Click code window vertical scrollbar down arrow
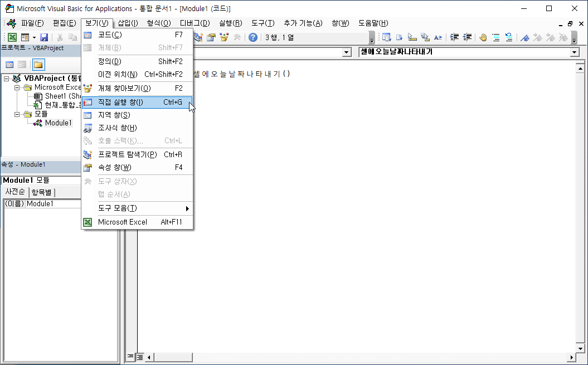The height and width of the screenshot is (365, 588). coord(581,348)
